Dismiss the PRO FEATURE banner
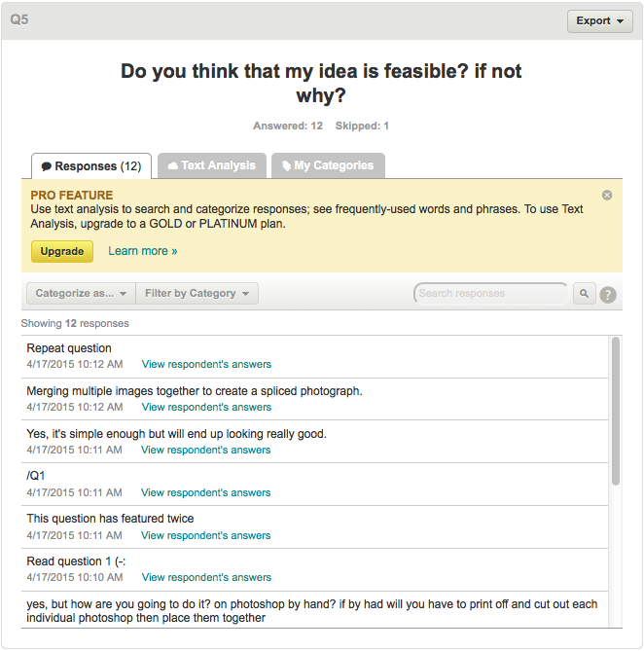 click(x=607, y=195)
